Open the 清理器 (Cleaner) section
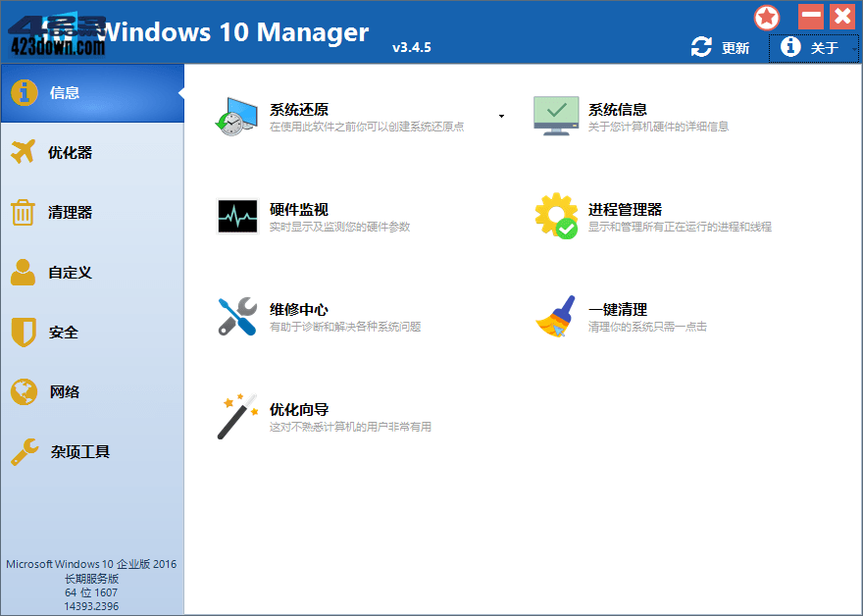 click(74, 212)
